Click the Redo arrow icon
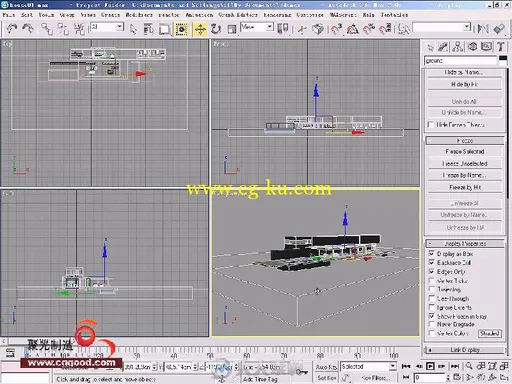This screenshot has width=512, height=384. [x=27, y=29]
